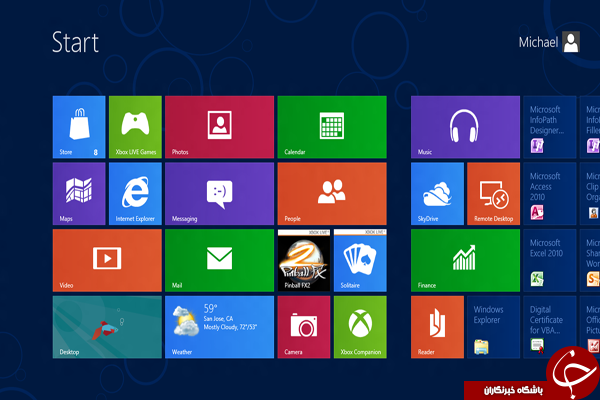Open the Photos tile
The height and width of the screenshot is (400, 600).
[x=219, y=127]
